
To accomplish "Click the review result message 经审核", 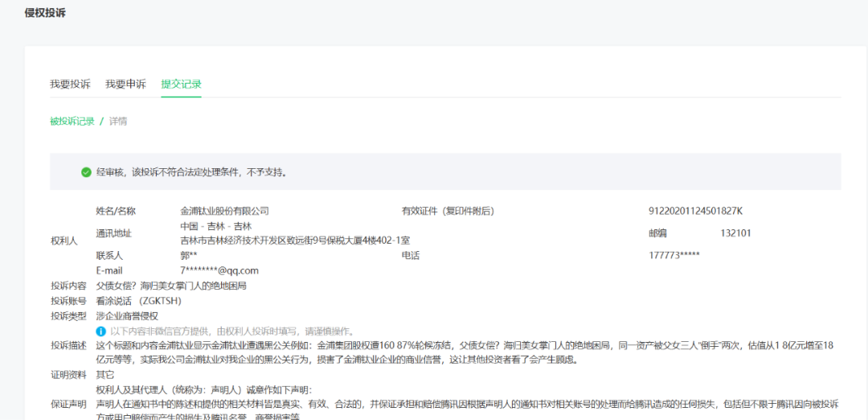I will [191, 172].
